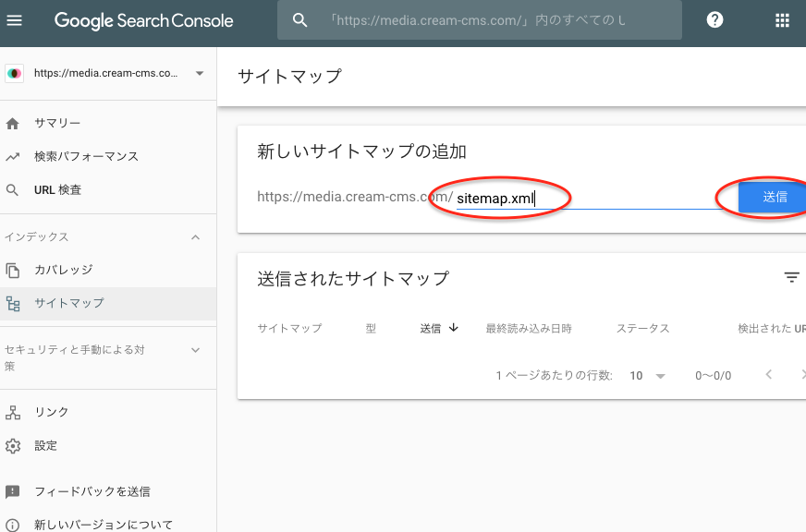Click the 0〜0/0 pagination text
This screenshot has width=806, height=532.
pos(713,376)
